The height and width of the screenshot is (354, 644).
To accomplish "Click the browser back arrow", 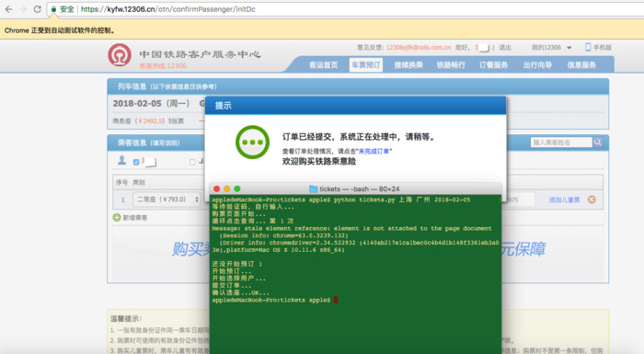I will 8,9.
